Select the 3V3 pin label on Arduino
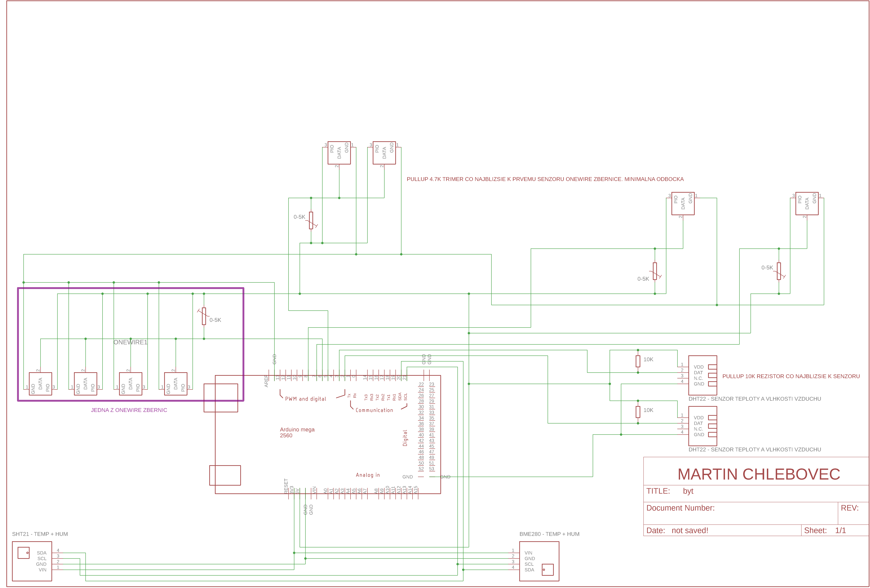 (292, 490)
